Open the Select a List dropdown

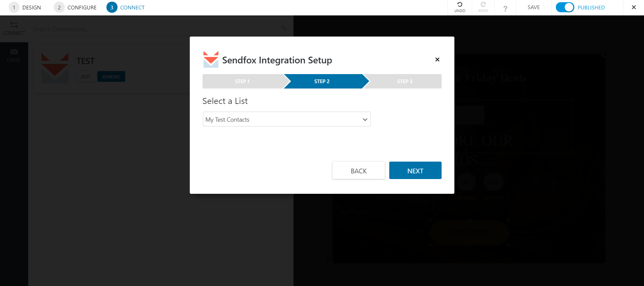pyautogui.click(x=286, y=119)
